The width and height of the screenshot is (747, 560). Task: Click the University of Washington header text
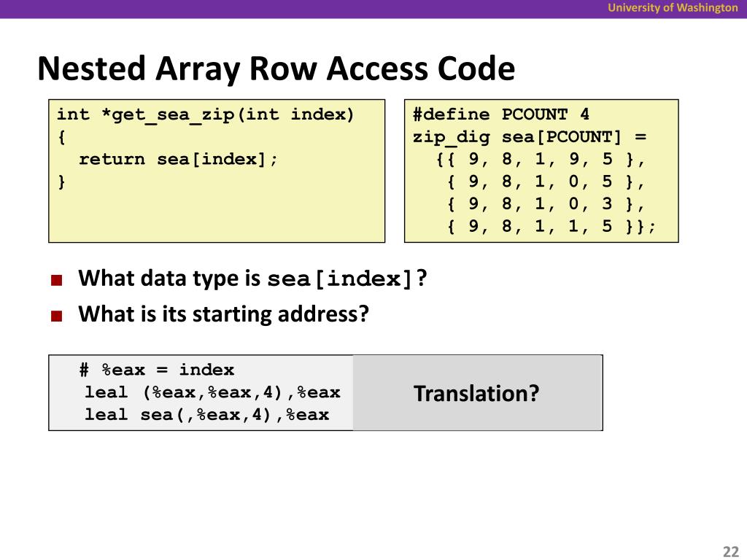click(672, 7)
